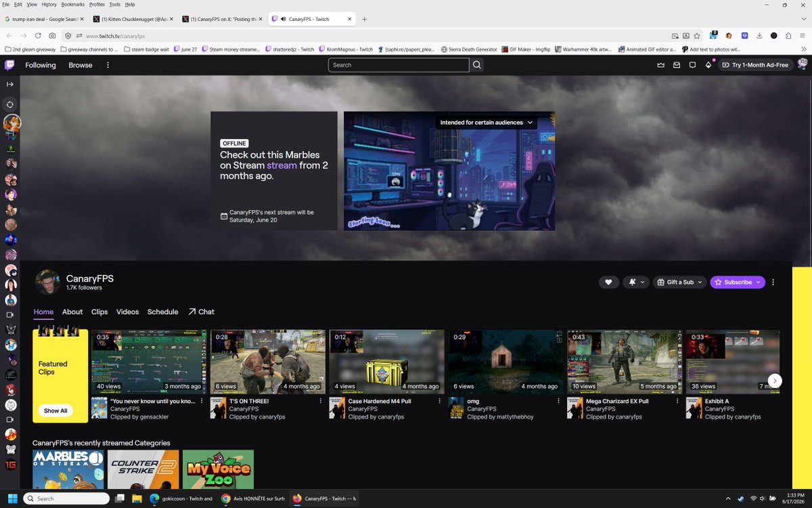Open the user avatar menu
This screenshot has width=812, height=508.
click(803, 65)
